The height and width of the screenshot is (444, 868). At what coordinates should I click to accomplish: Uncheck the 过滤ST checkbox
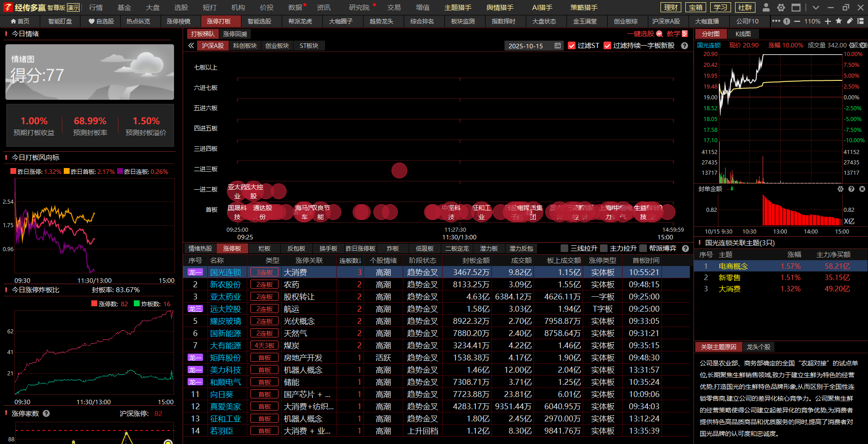[571, 46]
